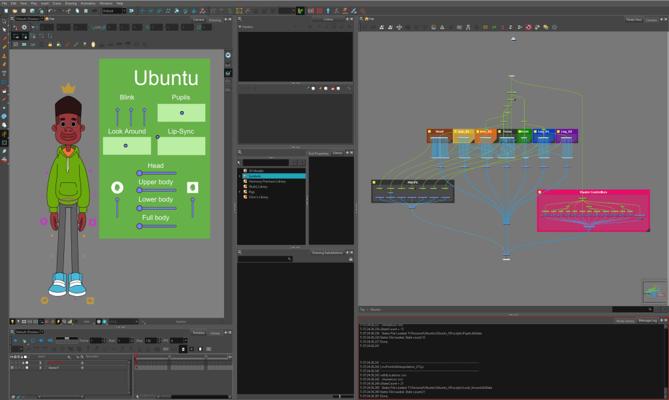Click the yellow tag icon in Node View toolbar
The width and height of the screenshot is (669, 400).
point(546,27)
